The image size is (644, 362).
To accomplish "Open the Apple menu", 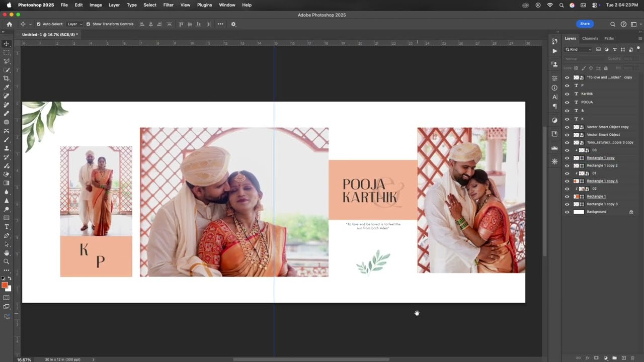I will tap(9, 5).
